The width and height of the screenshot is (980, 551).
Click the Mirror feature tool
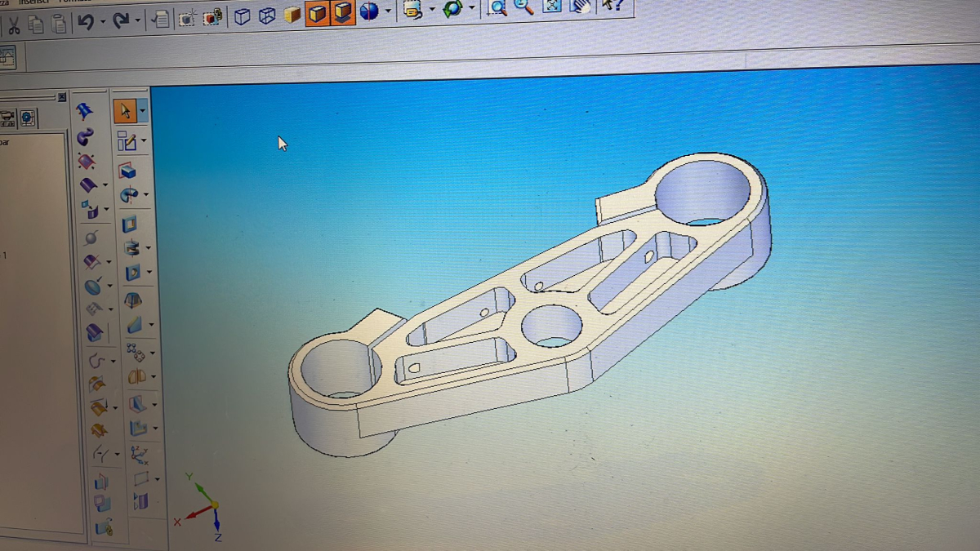(x=136, y=377)
